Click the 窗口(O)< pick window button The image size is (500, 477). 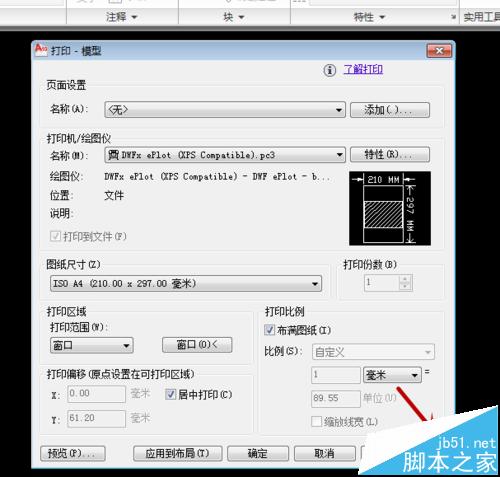click(x=197, y=345)
